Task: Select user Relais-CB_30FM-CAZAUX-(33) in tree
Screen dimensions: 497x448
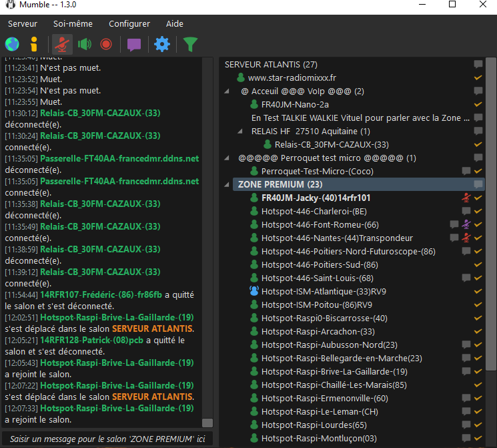Action: point(332,145)
